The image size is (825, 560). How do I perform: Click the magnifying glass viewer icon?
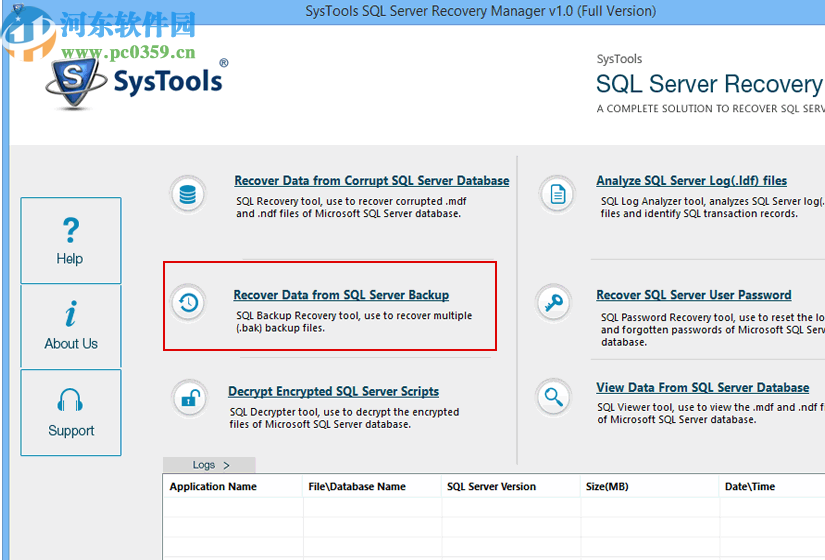554,396
